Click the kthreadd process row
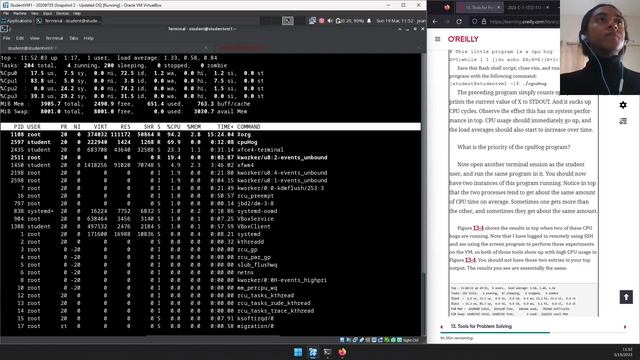The width and height of the screenshot is (640, 360). click(x=210, y=242)
